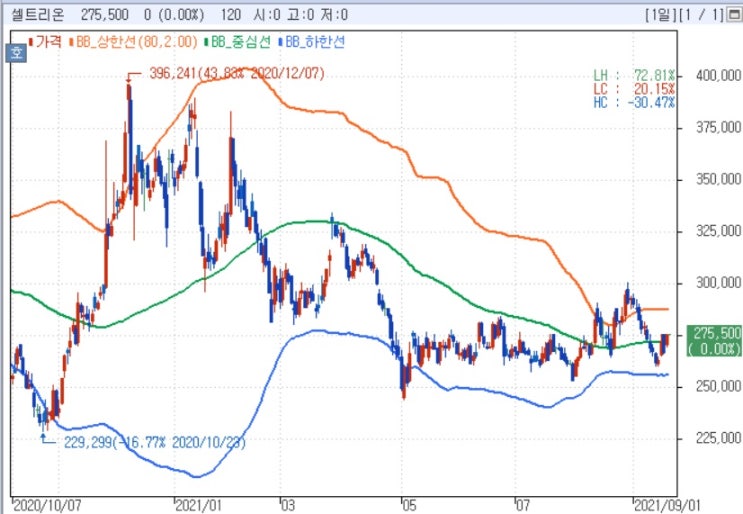This screenshot has height=514, width=743.
Task: Click the [1 / 1] page indicator
Action: (x=702, y=15)
